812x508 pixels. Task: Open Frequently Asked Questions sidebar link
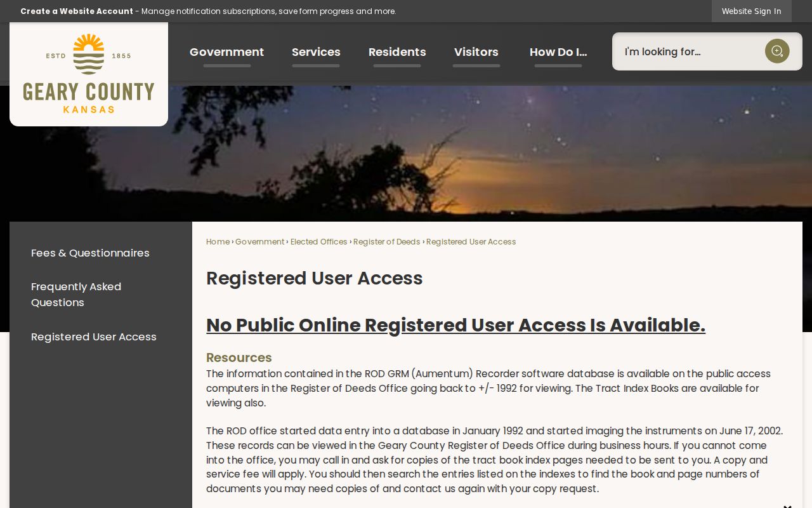[x=76, y=295]
